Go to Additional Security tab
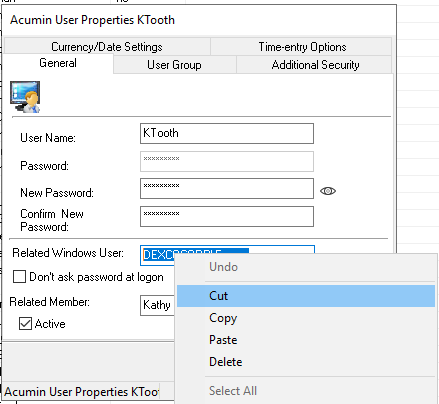The height and width of the screenshot is (404, 439). coord(315,65)
